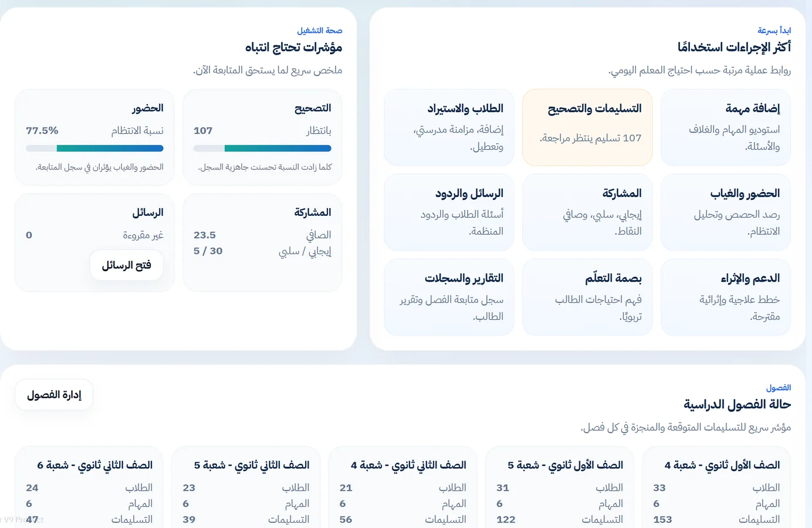This screenshot has height=528, width=812.
Task: Click submissions count 153
Action: [663, 520]
